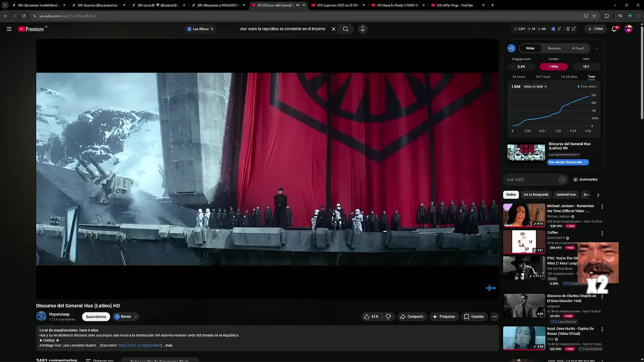Bookmark this page with star icon
Image resolution: width=644 pixels, height=362 pixels.
tap(594, 16)
